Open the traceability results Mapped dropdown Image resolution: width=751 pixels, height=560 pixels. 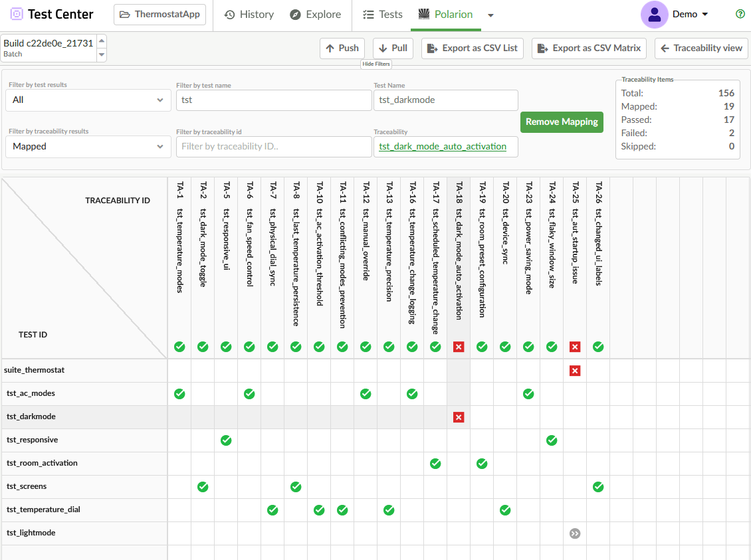tap(88, 147)
